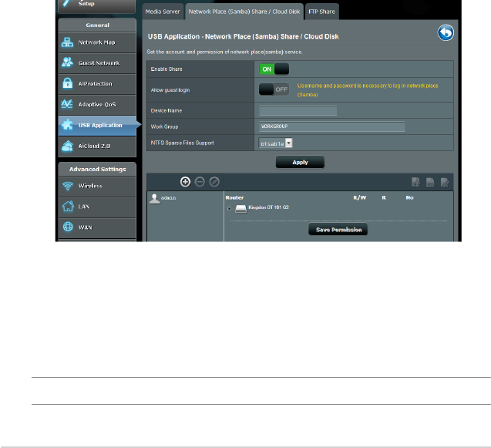The height and width of the screenshot is (448, 491).
Task: Click the Router heading in the permission panel
Action: click(234, 197)
